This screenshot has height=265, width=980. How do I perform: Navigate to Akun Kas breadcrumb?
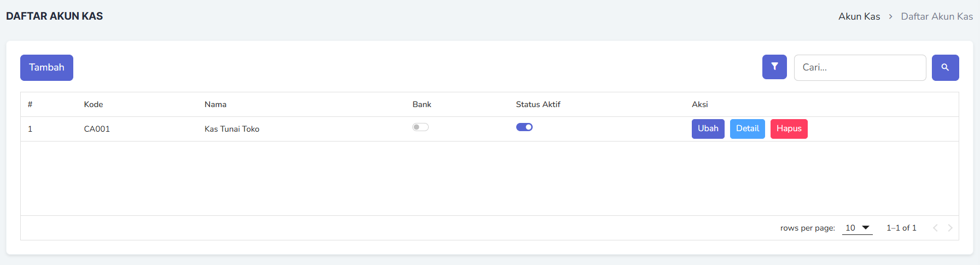tap(859, 16)
